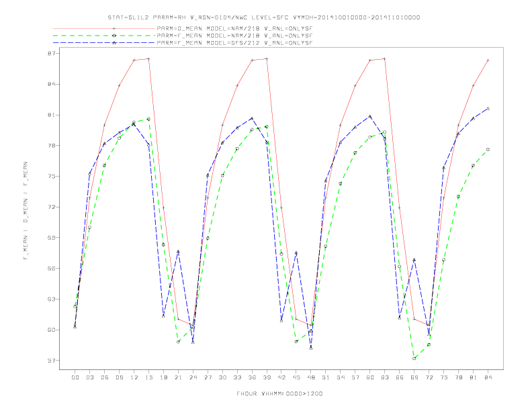This screenshot has width=532, height=411.
Task: Select the F_MEAN GFS/212 legend label
Action: coord(234,43)
